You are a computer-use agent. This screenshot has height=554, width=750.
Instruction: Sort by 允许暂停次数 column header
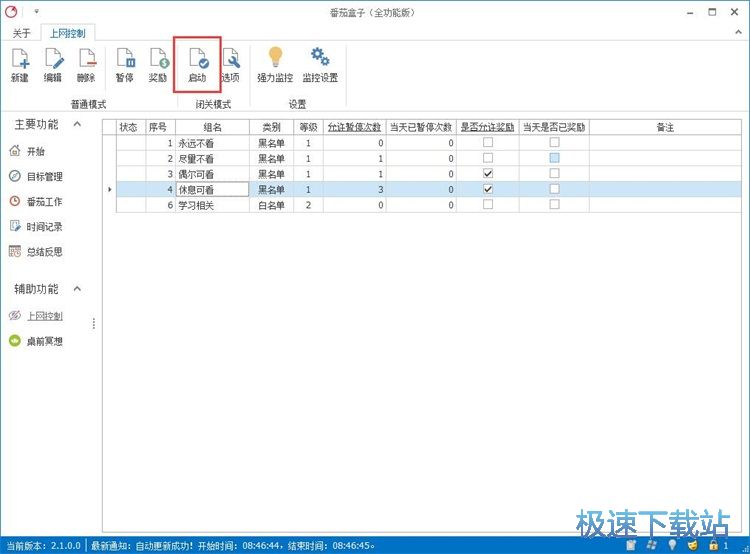tap(354, 127)
